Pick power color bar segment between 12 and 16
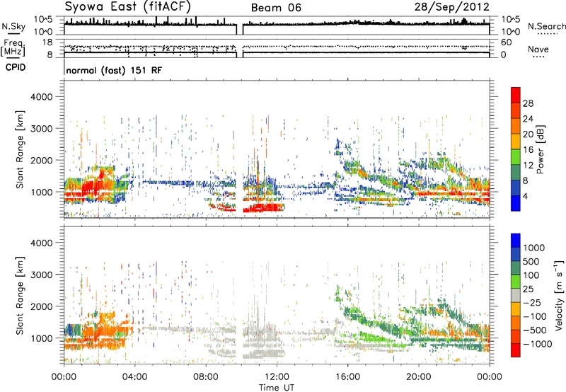The width and height of the screenshot is (566, 392). (x=516, y=157)
